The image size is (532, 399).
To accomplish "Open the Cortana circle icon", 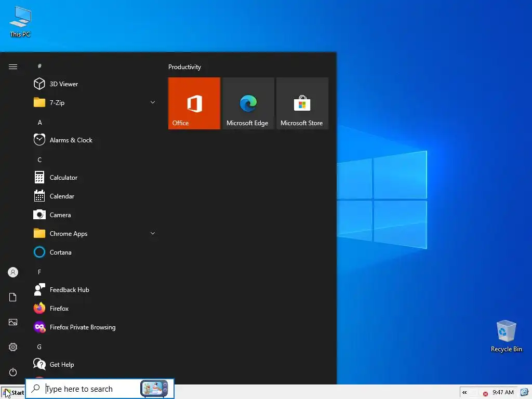I will pos(39,252).
